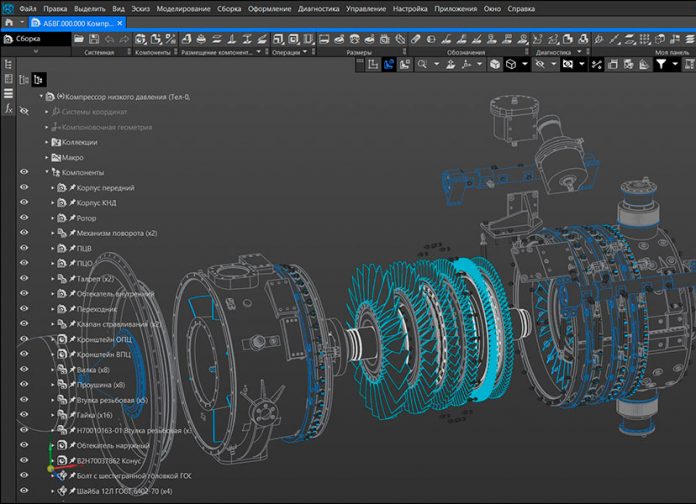Open the Диагностика menu in menu bar
Image resolution: width=696 pixels, height=504 pixels.
318,8
